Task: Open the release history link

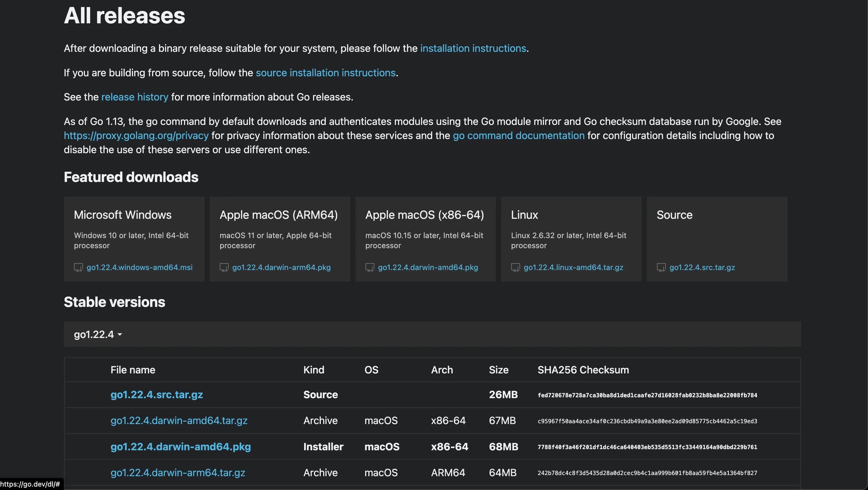Action: click(134, 97)
